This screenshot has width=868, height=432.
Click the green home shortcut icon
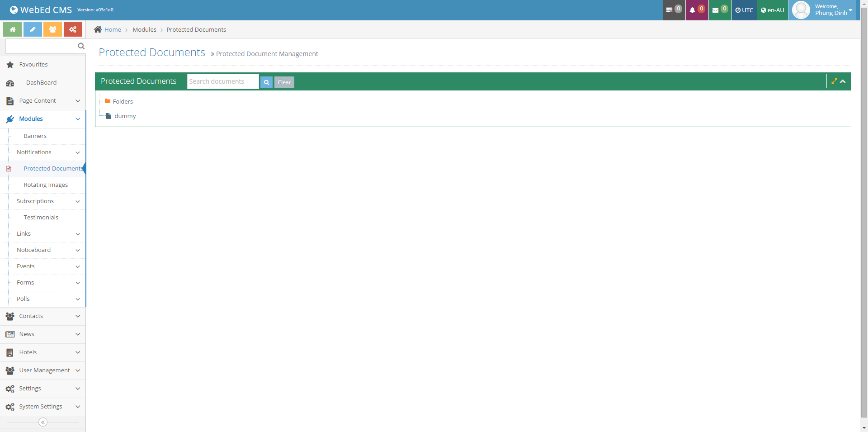click(13, 30)
